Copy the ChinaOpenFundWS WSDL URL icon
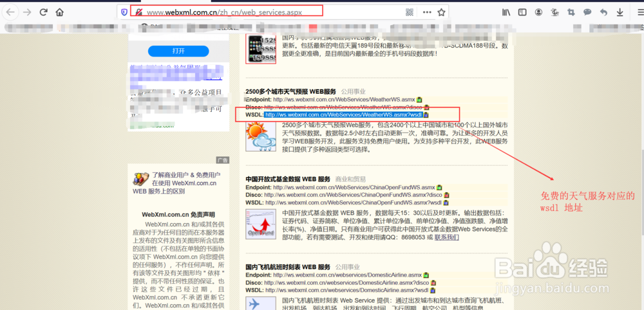The image size is (644, 310). click(446, 203)
